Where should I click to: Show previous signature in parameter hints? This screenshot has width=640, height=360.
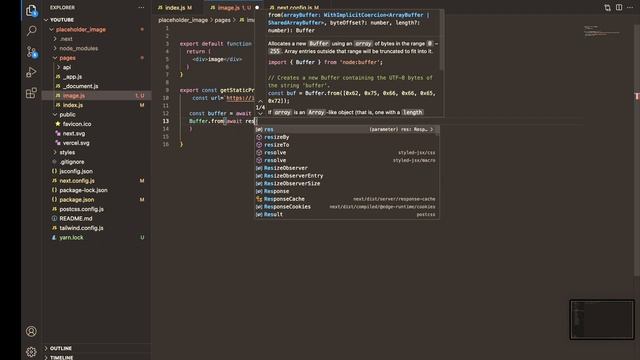[x=260, y=101]
